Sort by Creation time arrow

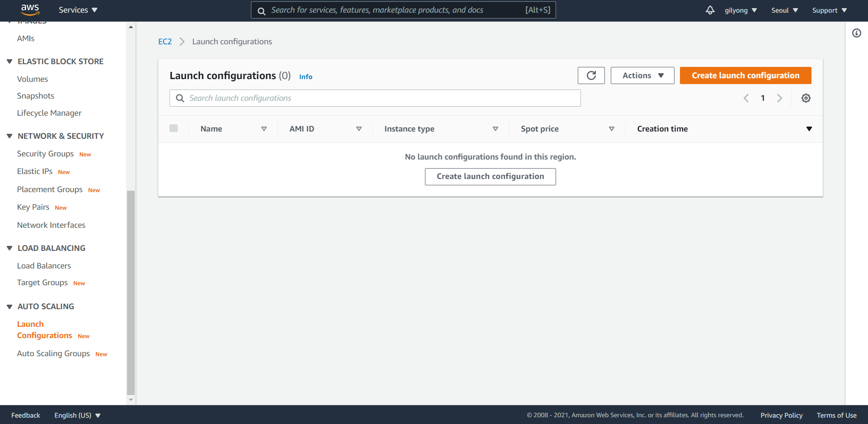click(x=809, y=129)
